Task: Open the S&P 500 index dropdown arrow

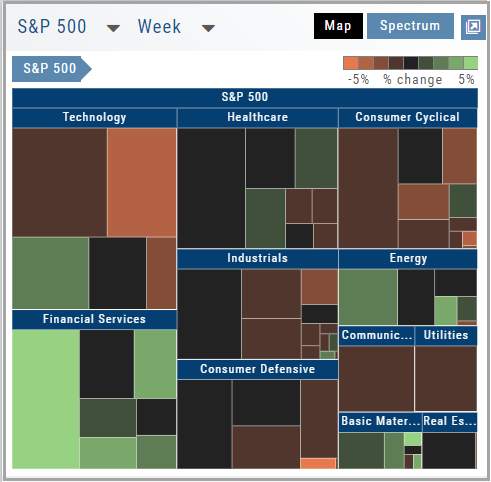Action: point(113,28)
